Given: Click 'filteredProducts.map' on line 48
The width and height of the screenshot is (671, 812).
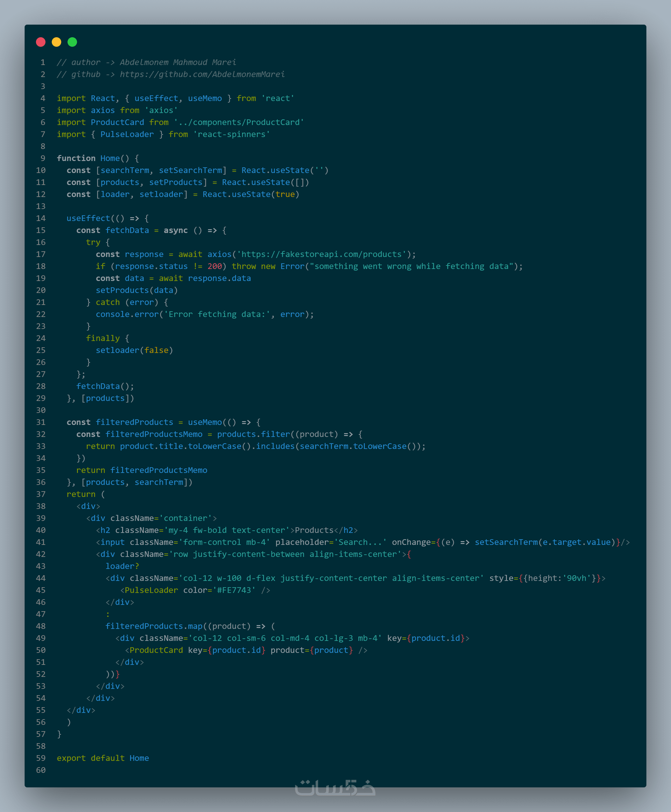Looking at the screenshot, I should pos(154,626).
